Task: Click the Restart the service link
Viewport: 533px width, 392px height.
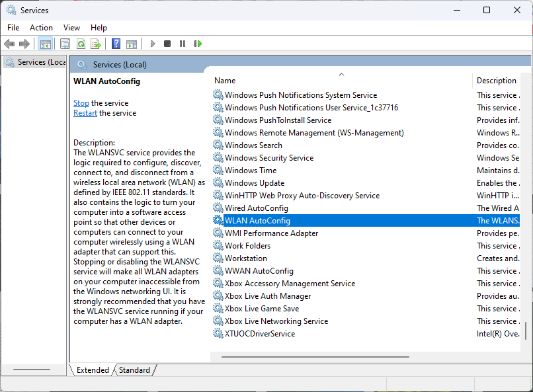Action: tap(85, 113)
